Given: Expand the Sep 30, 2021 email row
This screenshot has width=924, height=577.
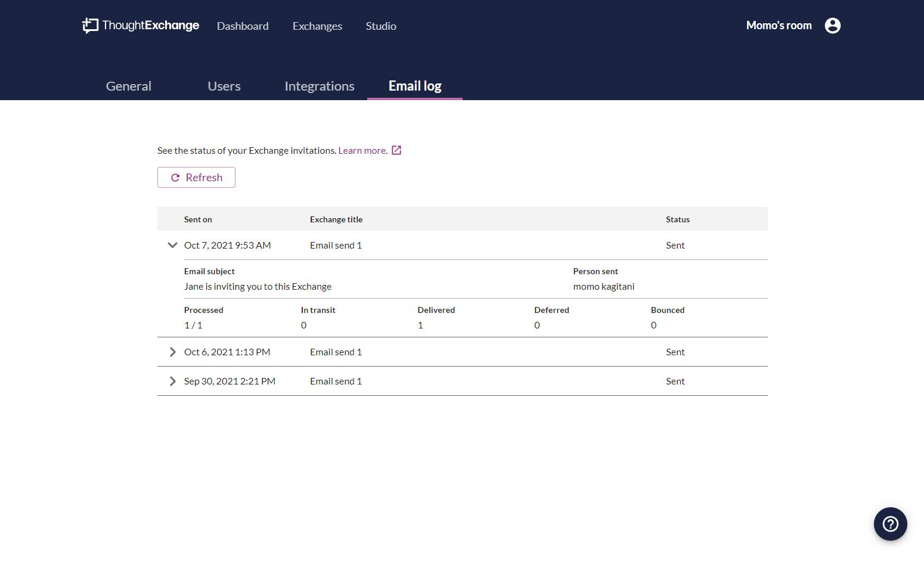Looking at the screenshot, I should click(x=172, y=381).
